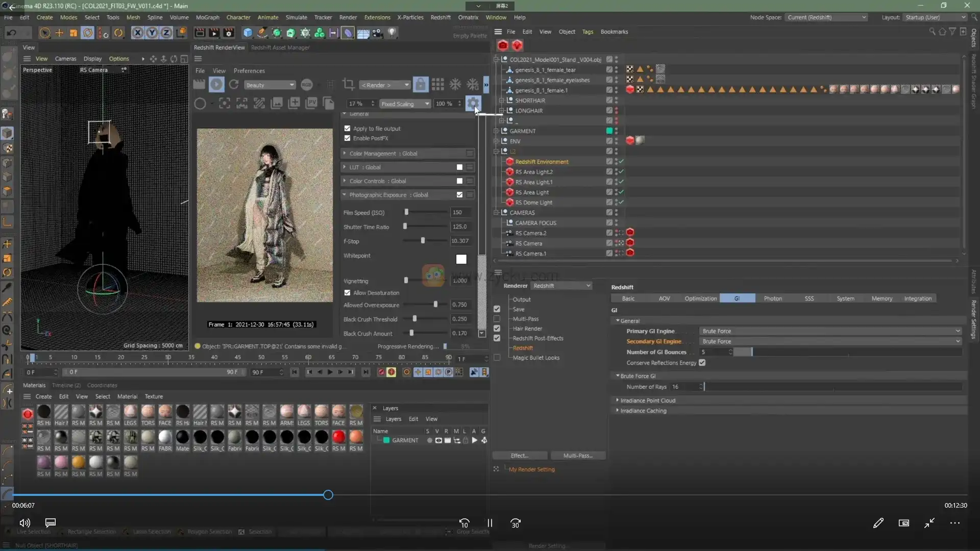Open the MoGraph menu

pyautogui.click(x=207, y=17)
